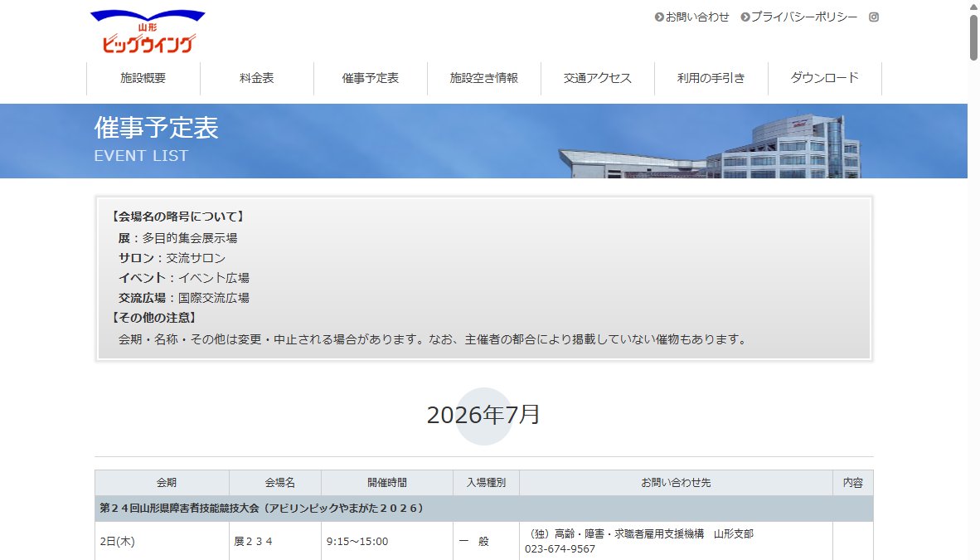The width and height of the screenshot is (980, 560).
Task: Click the 展234 venue cell
Action: click(x=275, y=541)
